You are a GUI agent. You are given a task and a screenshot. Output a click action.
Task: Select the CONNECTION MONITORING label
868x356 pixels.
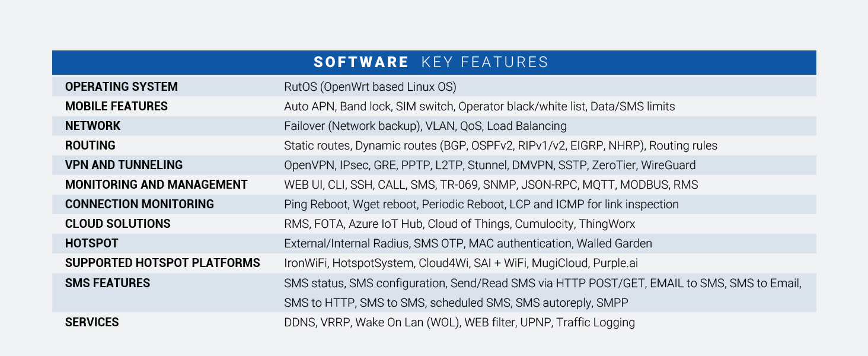tap(139, 204)
